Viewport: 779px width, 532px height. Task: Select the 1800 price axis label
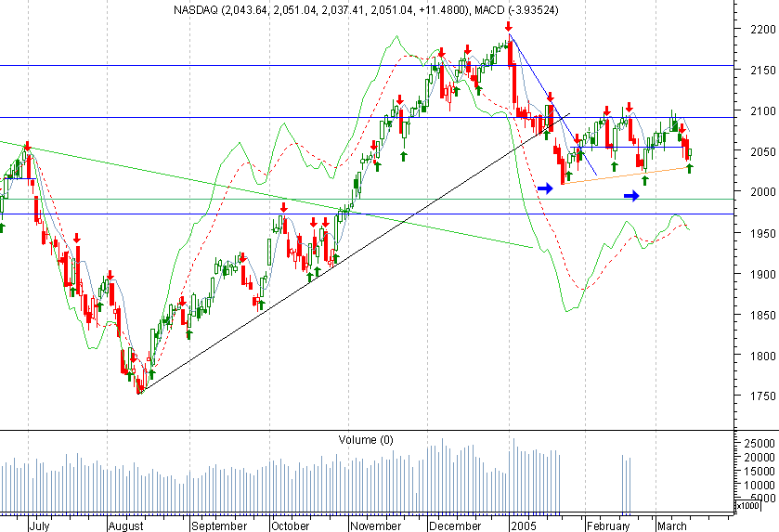pyautogui.click(x=762, y=356)
